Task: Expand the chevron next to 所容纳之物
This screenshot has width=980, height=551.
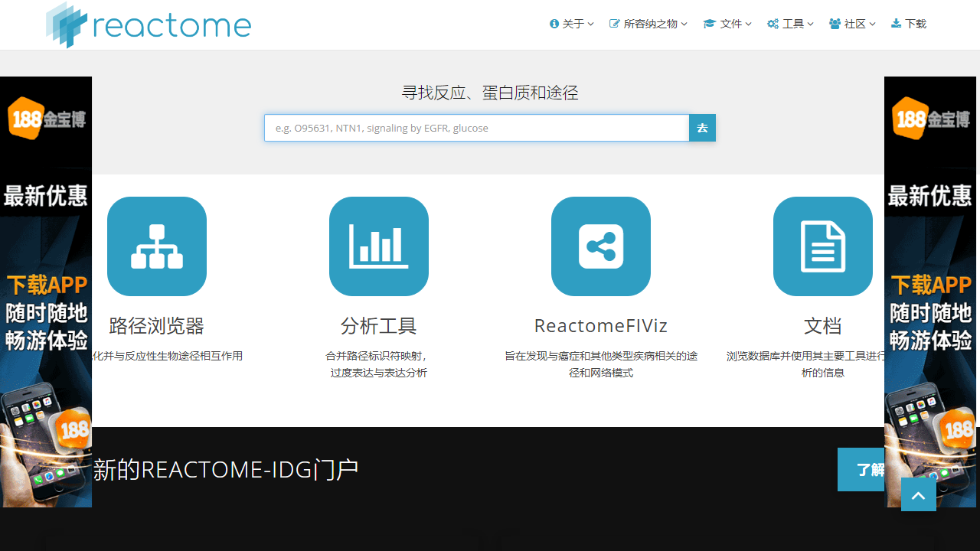Action: pos(684,24)
